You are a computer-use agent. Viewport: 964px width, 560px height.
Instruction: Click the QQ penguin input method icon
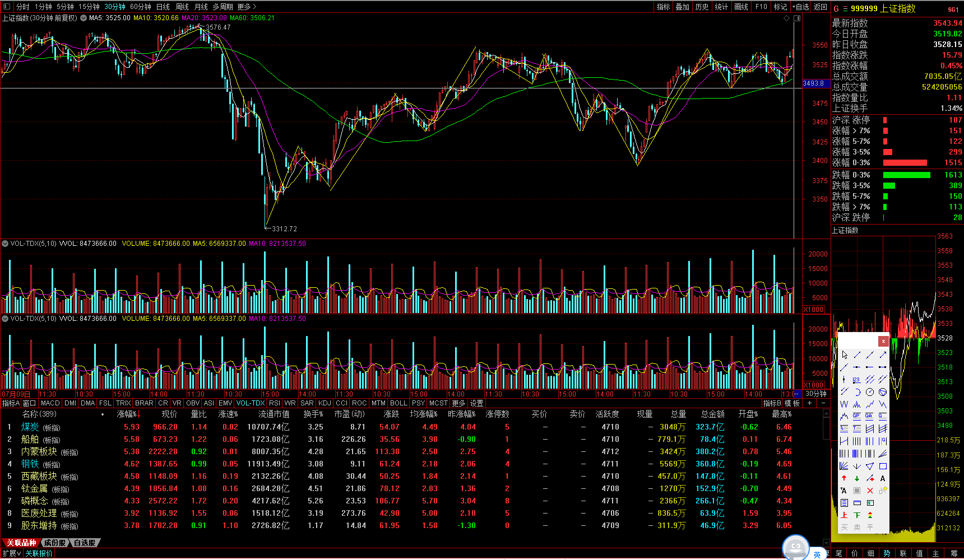(x=795, y=548)
